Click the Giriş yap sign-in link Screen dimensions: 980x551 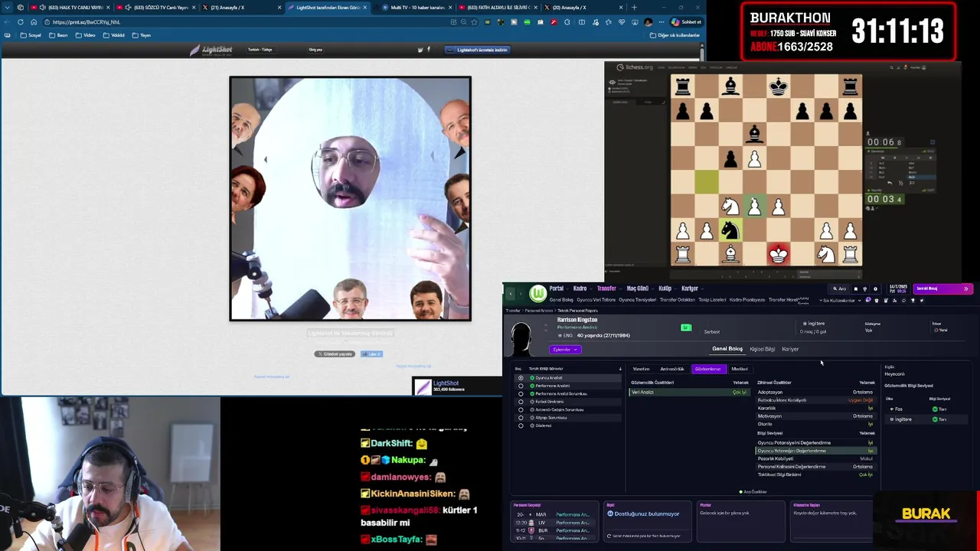[315, 50]
